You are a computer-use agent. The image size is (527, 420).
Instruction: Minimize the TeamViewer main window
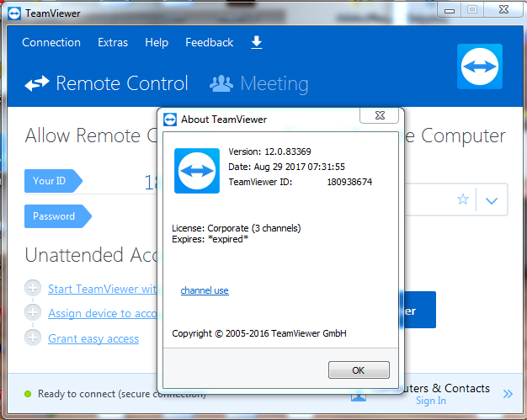(450, 10)
